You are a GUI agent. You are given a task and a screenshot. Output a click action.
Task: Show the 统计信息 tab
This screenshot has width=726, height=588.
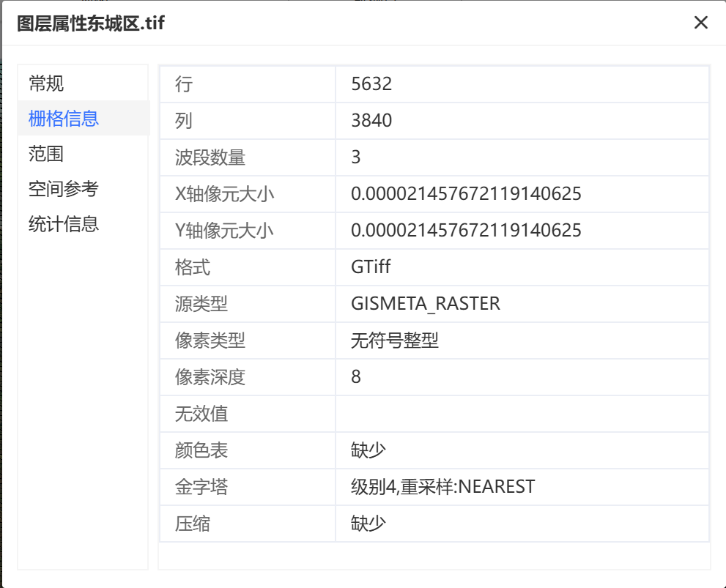coord(64,224)
